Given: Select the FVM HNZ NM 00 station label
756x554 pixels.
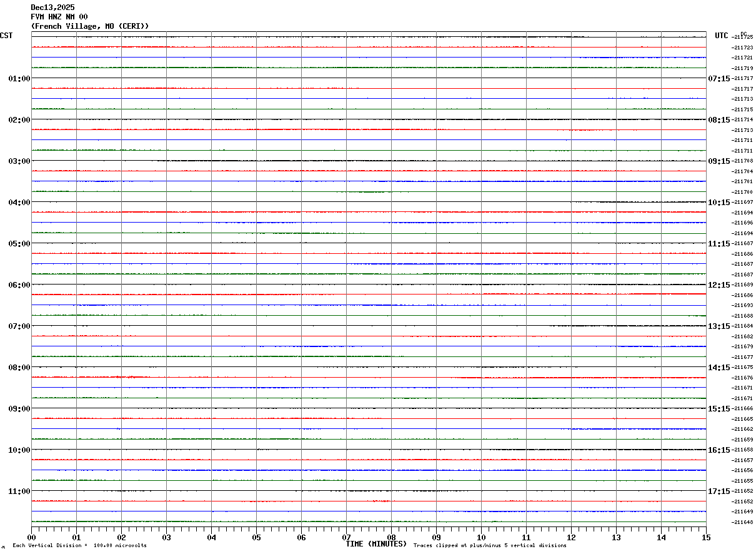Looking at the screenshot, I should [59, 17].
